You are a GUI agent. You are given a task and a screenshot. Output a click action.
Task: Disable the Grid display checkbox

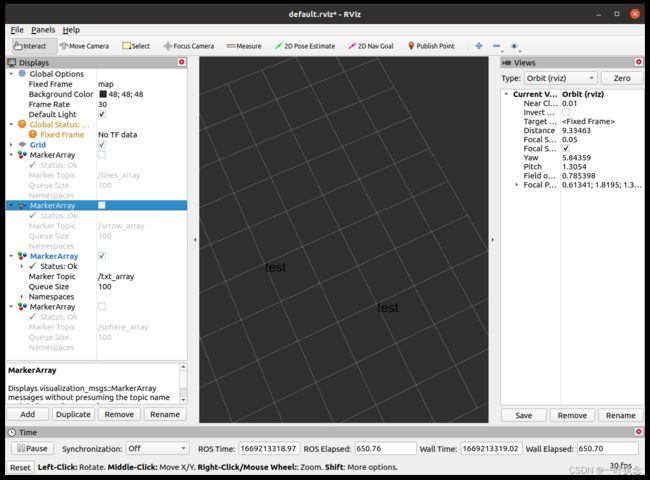(102, 144)
